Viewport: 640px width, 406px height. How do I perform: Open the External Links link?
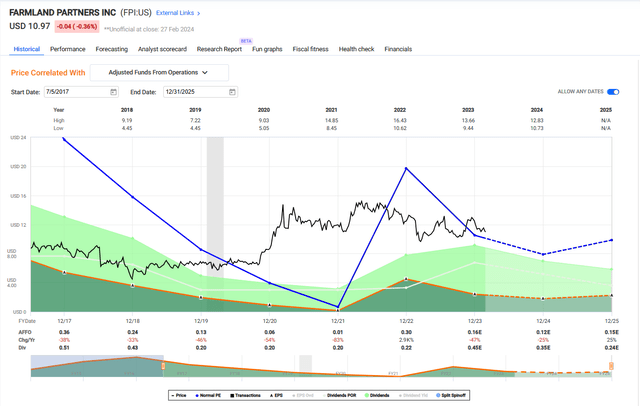pos(175,13)
